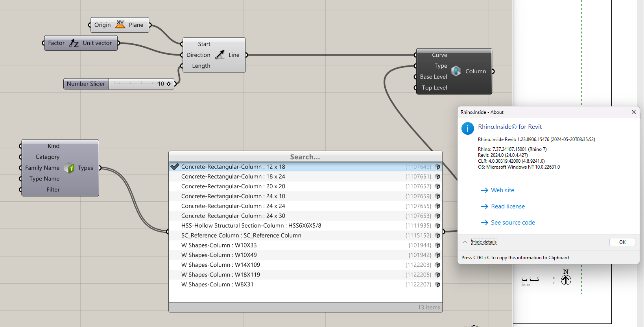The height and width of the screenshot is (327, 644).
Task: Click the cube icon on SC_Reference Column row
Action: coord(437,236)
